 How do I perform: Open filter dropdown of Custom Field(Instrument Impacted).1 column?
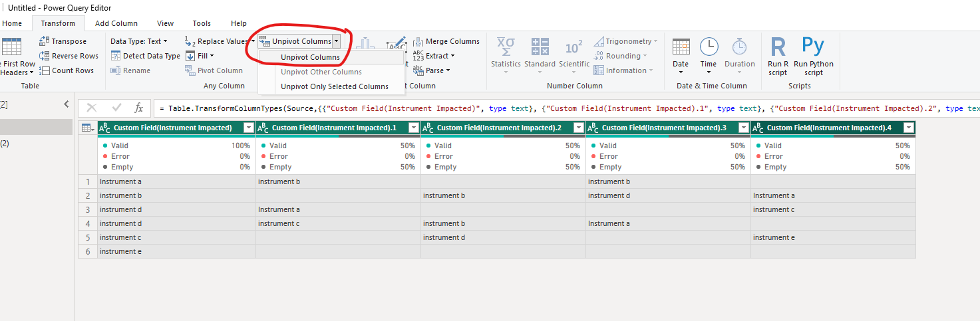pos(414,128)
